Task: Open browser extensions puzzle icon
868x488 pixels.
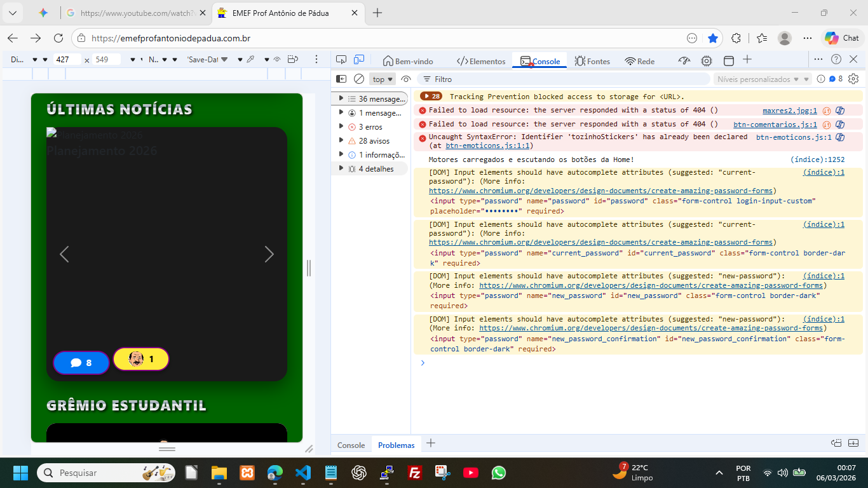Action: (x=736, y=38)
